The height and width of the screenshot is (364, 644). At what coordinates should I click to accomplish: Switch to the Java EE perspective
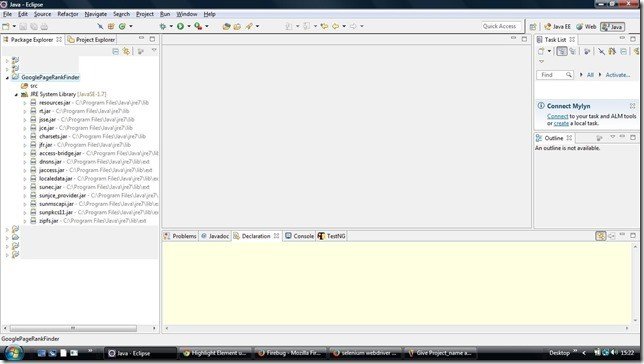click(557, 27)
